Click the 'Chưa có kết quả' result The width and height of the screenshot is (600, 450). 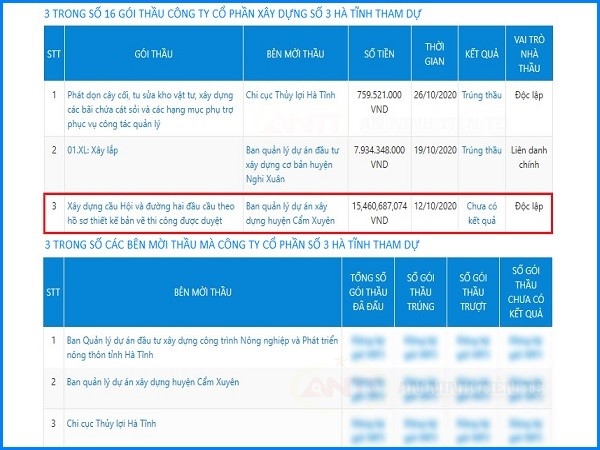point(481,214)
